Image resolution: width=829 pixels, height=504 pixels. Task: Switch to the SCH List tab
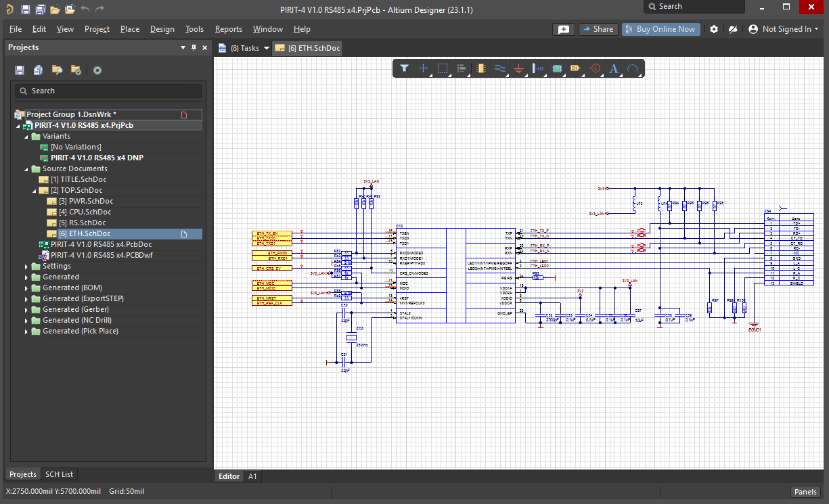click(60, 474)
